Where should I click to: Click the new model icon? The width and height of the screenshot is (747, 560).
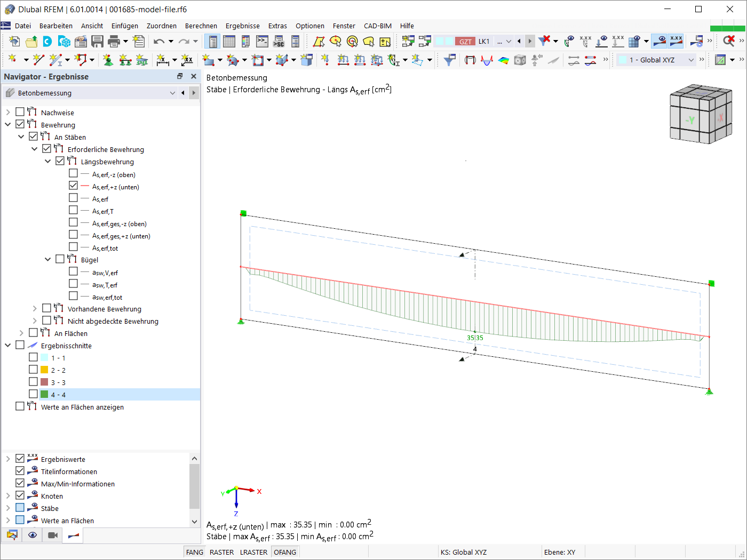pyautogui.click(x=14, y=42)
